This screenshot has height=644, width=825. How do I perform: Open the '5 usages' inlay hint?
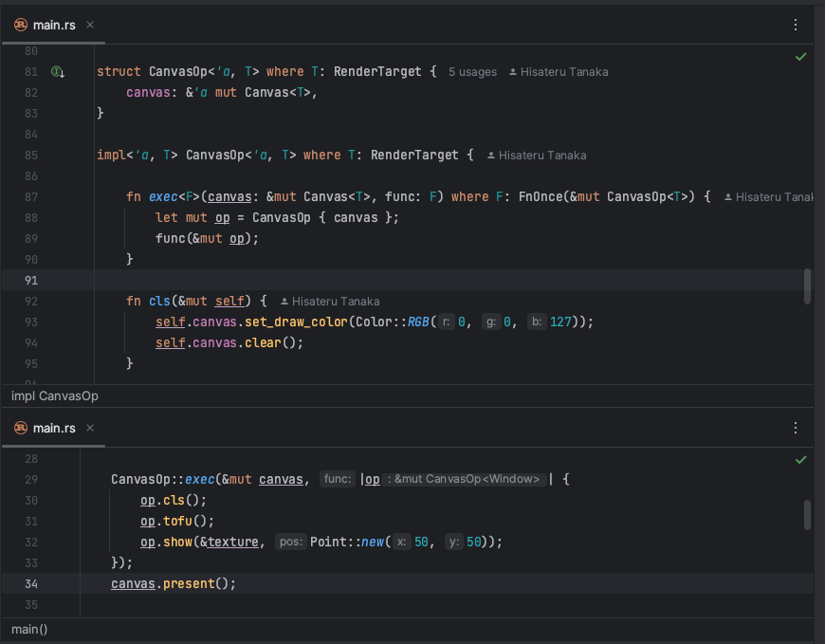(x=472, y=72)
